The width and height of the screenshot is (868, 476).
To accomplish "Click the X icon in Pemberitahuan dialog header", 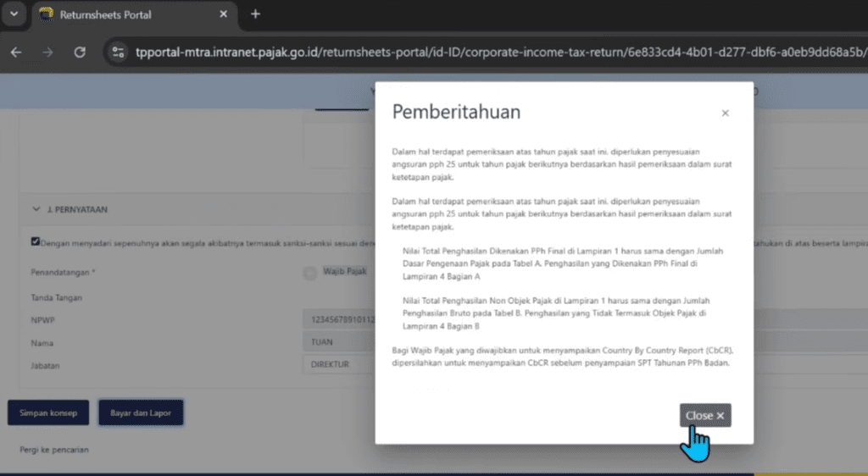I will click(725, 113).
